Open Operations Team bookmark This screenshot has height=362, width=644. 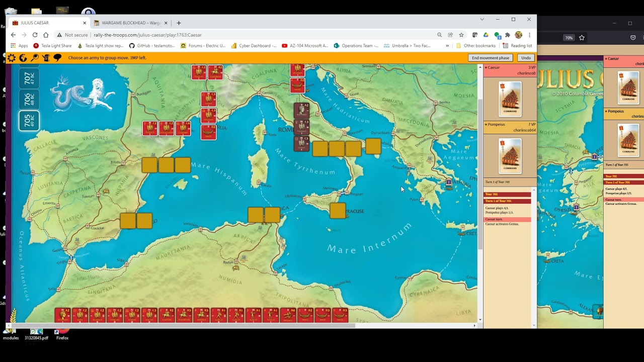[356, 45]
